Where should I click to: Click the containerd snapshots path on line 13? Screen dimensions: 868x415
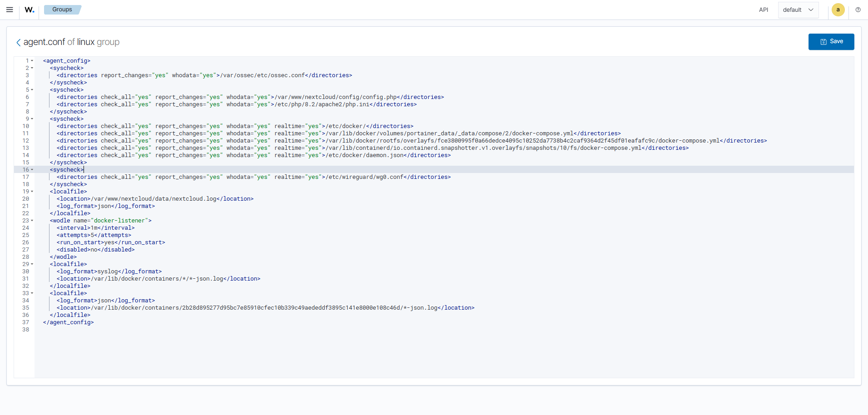coord(483,148)
